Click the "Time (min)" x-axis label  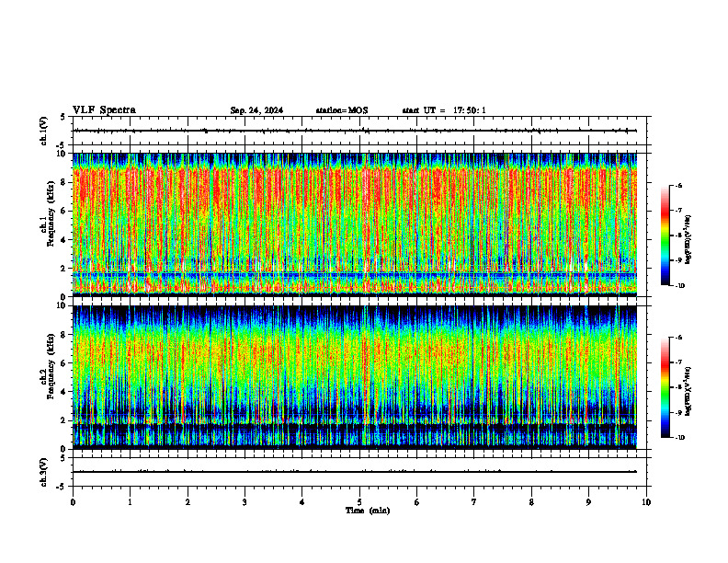tap(368, 511)
